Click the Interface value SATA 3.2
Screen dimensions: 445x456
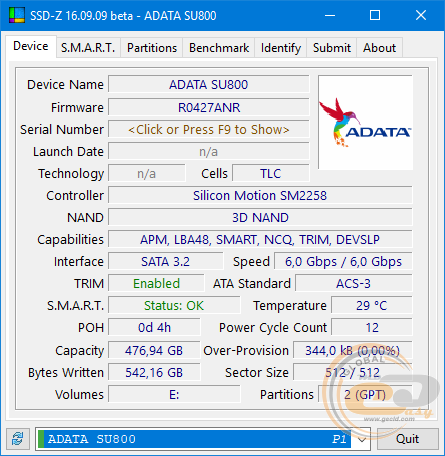coord(165,261)
